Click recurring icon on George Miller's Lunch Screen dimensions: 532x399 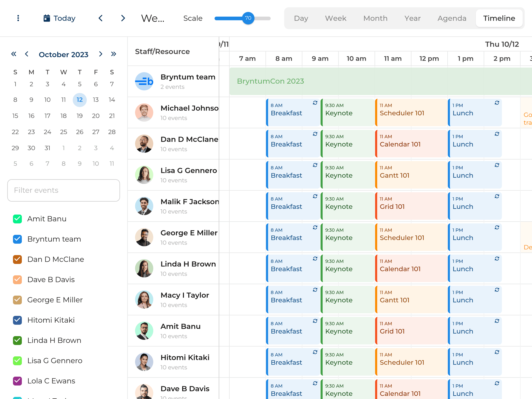click(497, 228)
